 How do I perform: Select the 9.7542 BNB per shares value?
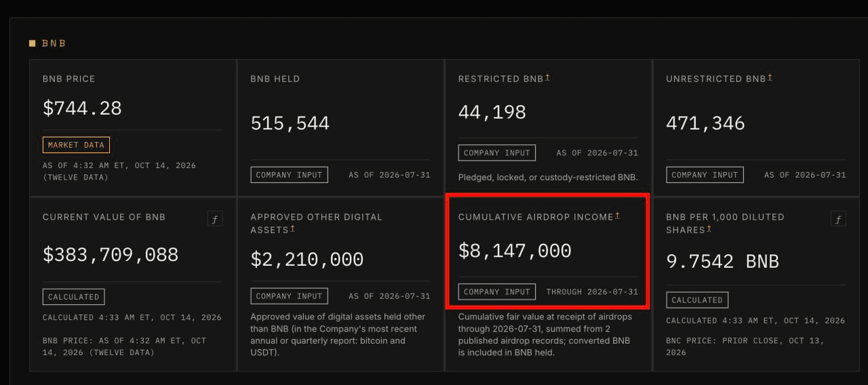point(723,261)
